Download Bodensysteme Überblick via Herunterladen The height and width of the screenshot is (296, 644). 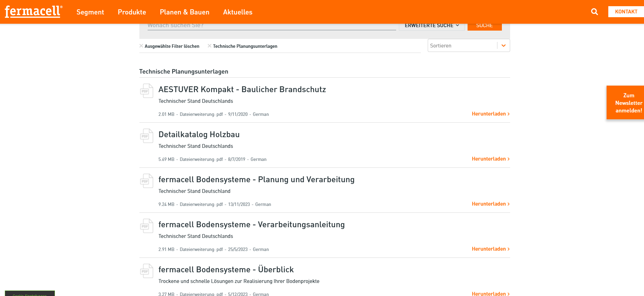point(491,293)
